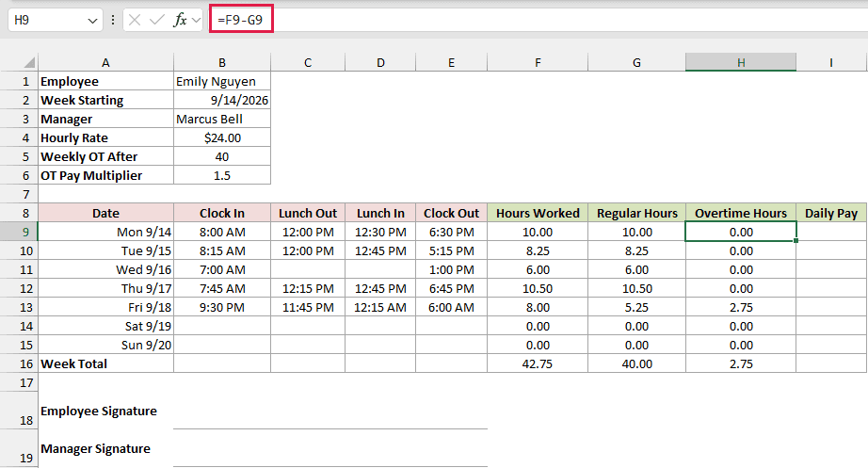Viewport: 868px width, 468px height.
Task: Click the 9:30 PM clock in cell
Action: coord(222,307)
